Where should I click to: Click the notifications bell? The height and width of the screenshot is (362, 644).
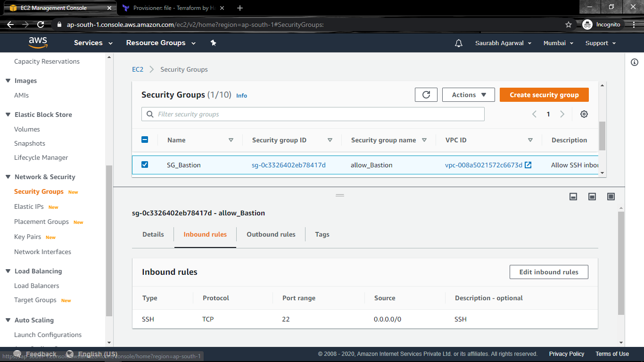[458, 42]
